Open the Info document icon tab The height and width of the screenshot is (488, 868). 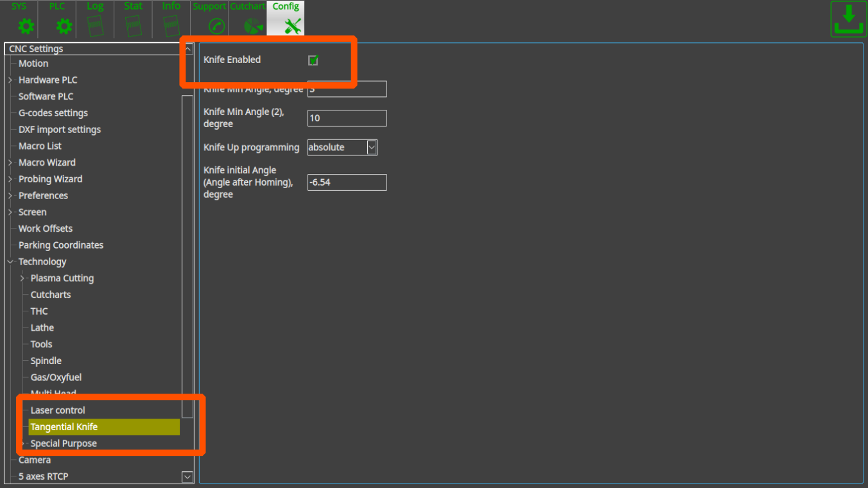point(171,19)
